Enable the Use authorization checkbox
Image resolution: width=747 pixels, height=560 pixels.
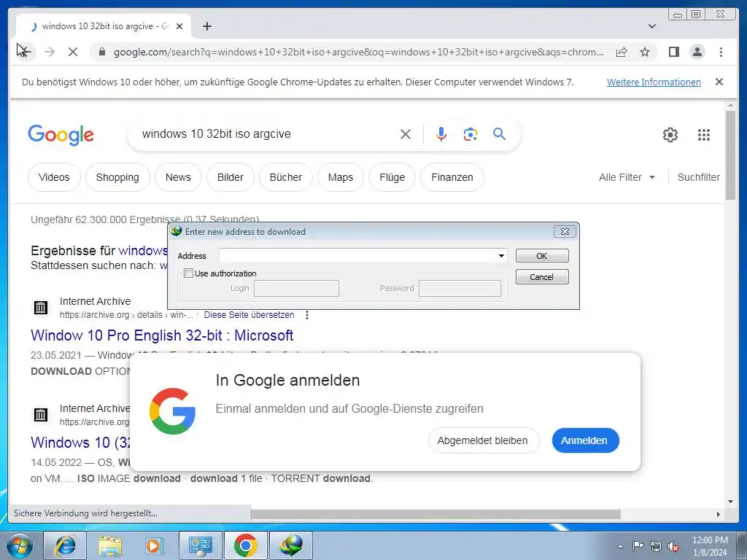click(x=189, y=273)
